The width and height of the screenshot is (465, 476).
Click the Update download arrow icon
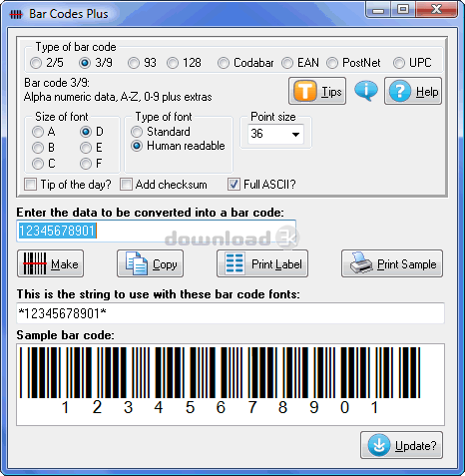click(379, 445)
